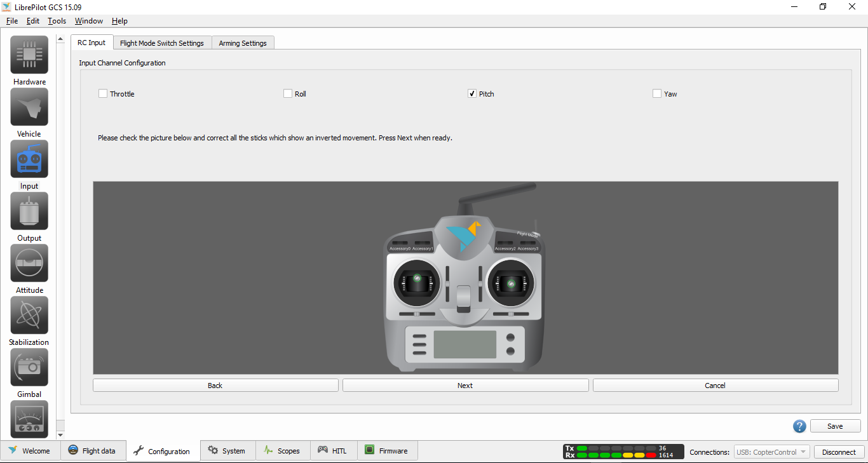Open the Hardware configuration page
Image resolution: width=868 pixels, height=463 pixels.
tap(29, 55)
